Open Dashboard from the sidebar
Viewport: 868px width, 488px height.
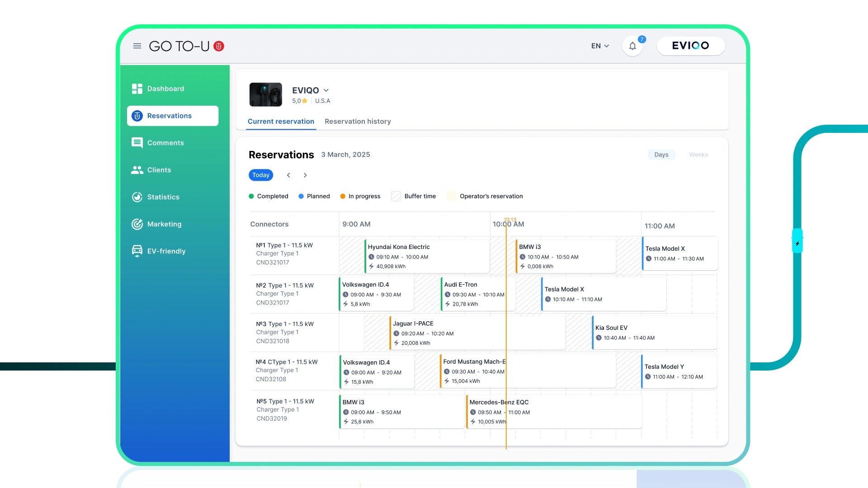(165, 89)
